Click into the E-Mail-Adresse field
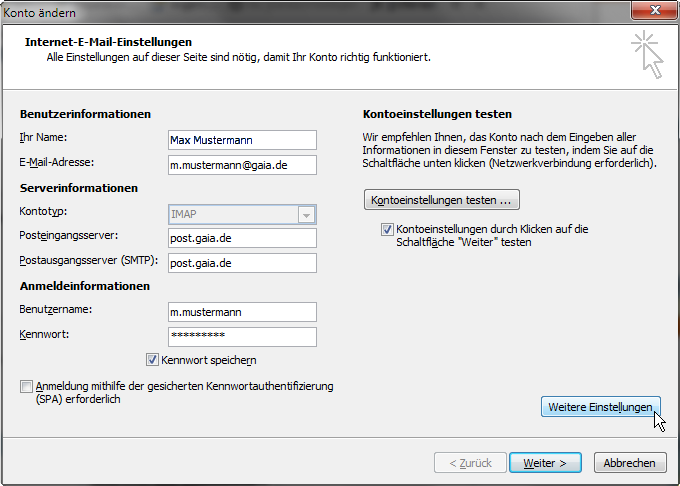 point(242,164)
